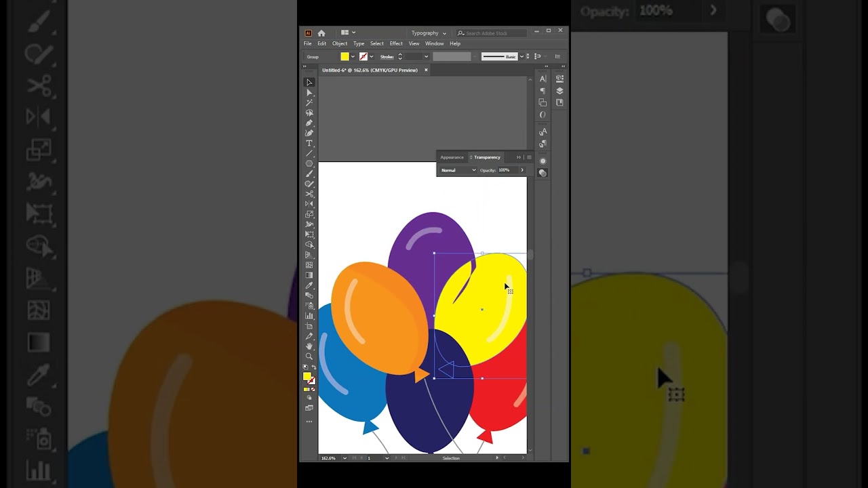Activate the Hand tool

[309, 346]
